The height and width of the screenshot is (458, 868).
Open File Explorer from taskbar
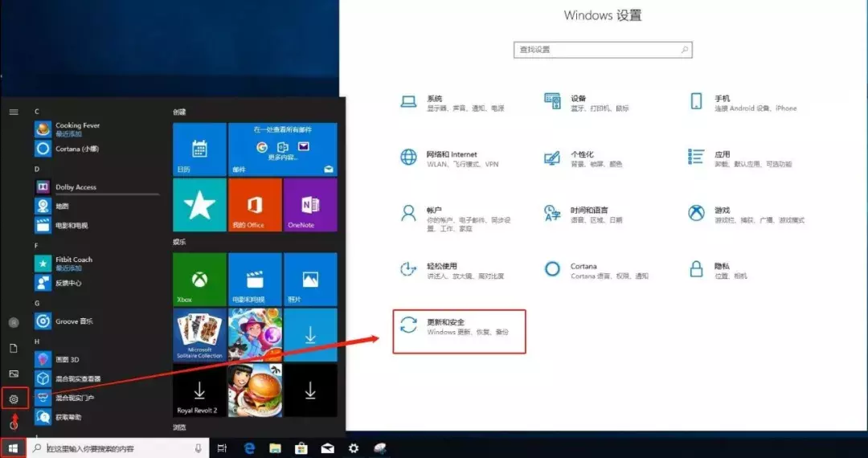click(275, 448)
